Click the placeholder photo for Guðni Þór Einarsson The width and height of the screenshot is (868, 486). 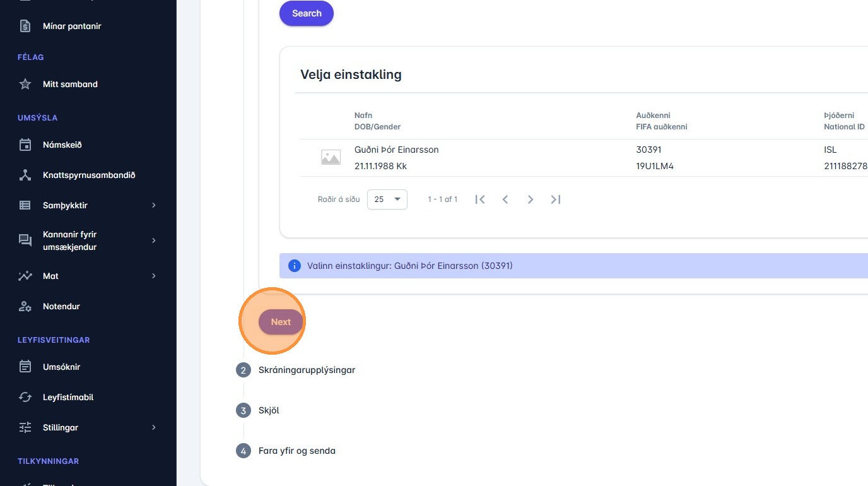[x=331, y=158]
